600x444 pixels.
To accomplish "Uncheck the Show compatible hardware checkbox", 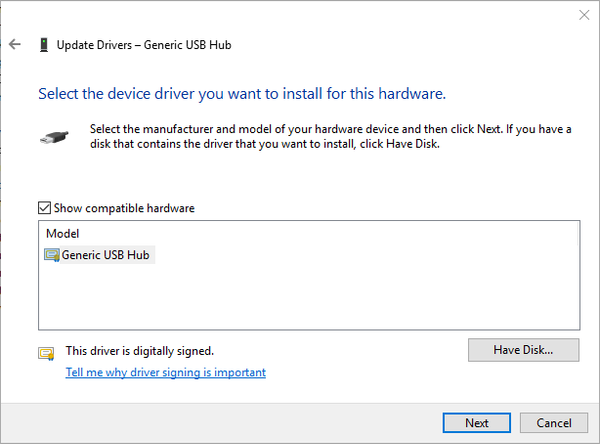I will (x=44, y=208).
